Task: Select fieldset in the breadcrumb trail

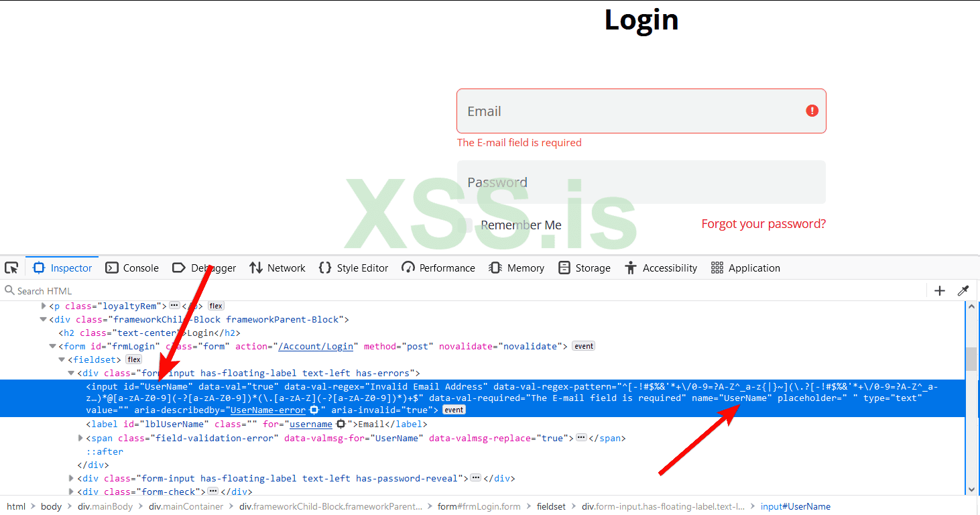Action: 551,506
